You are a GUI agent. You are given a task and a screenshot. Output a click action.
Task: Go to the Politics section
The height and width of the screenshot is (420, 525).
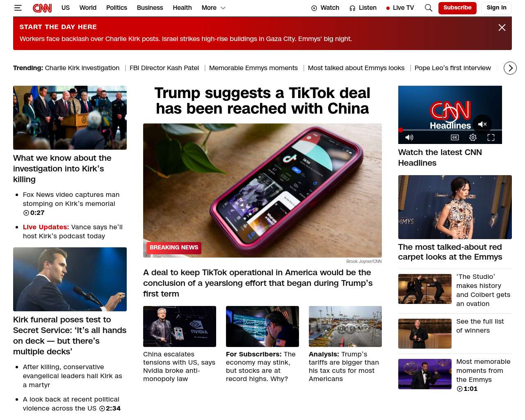[116, 8]
